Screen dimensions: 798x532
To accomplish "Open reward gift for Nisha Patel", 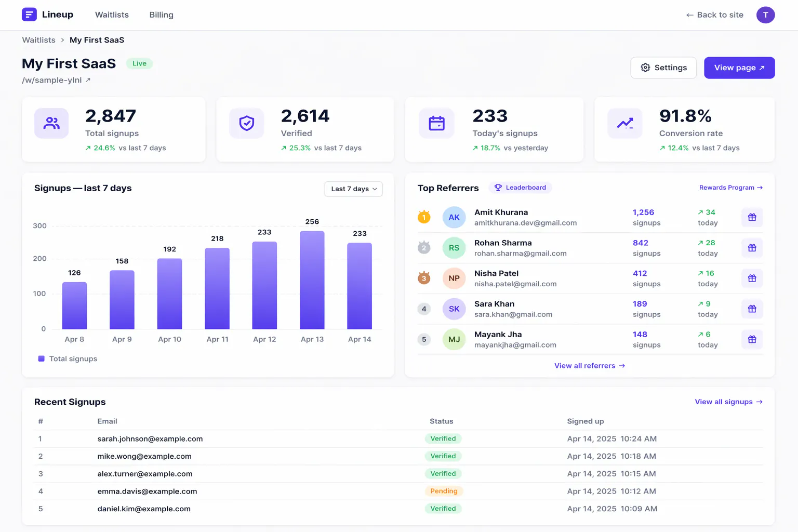I will pos(752,278).
